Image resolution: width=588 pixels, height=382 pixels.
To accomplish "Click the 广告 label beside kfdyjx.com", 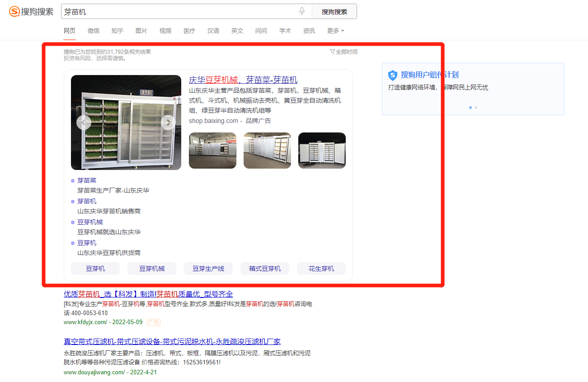I will 154,322.
